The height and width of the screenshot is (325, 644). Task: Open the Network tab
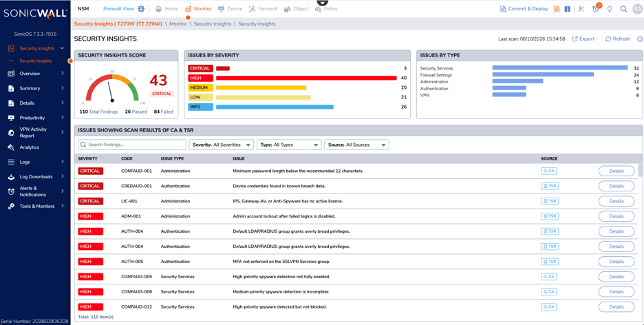point(263,9)
